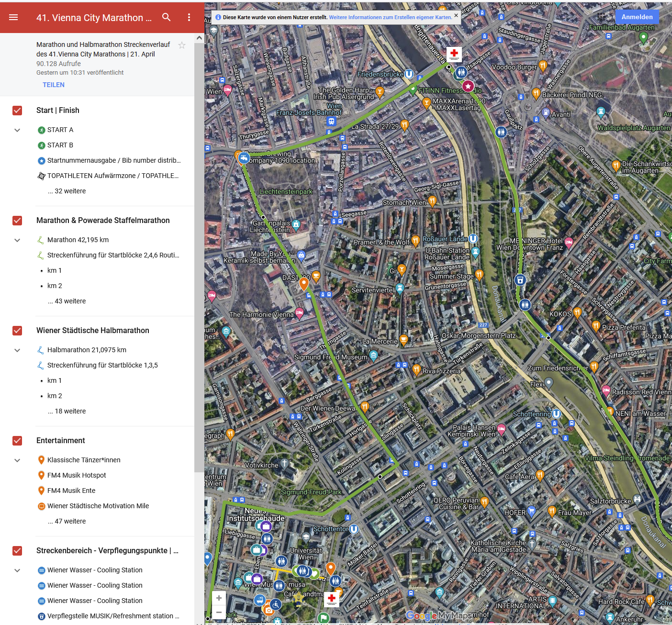Click the map title 41. Vienna City Marathon
The height and width of the screenshot is (625, 672).
94,18
